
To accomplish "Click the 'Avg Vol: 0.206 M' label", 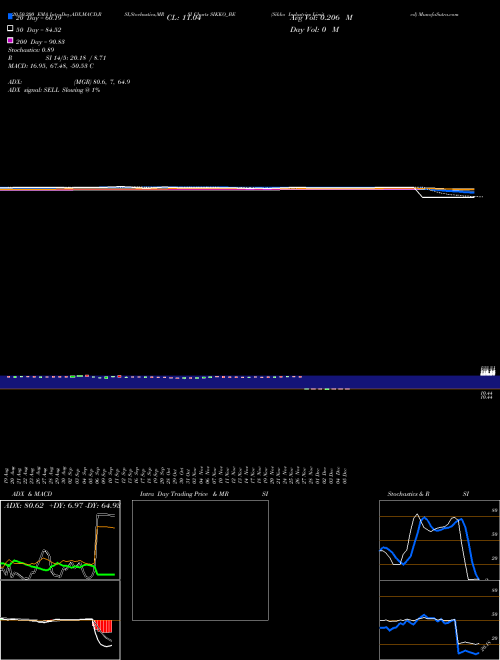I will [321, 18].
